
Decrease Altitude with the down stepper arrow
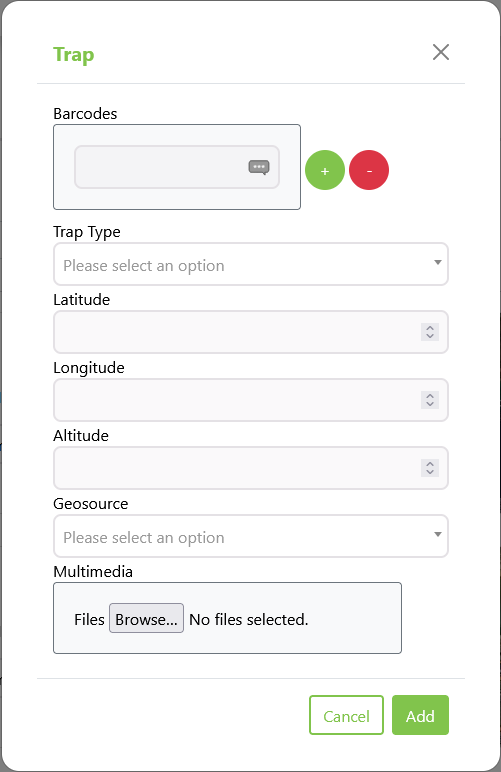click(x=430, y=472)
